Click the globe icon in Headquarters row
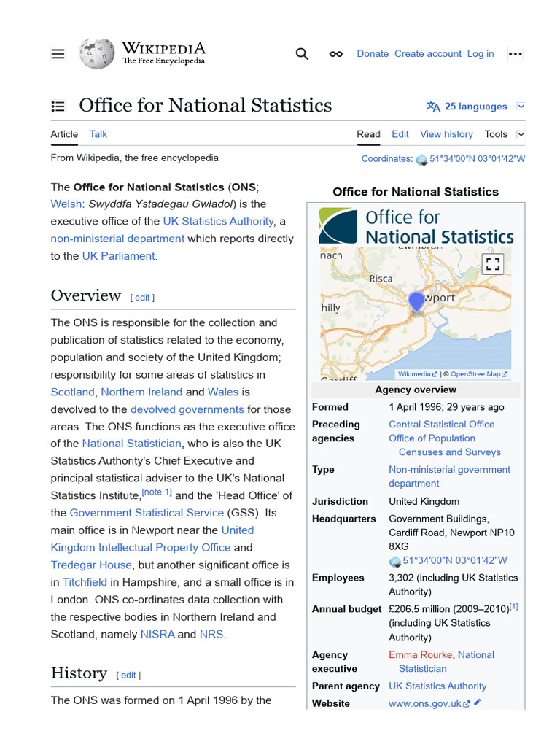Viewport: 560px width, 747px height. [x=394, y=561]
